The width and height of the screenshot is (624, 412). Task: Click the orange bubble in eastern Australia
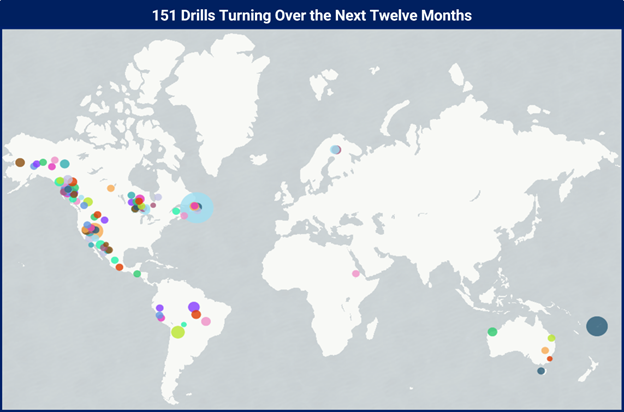pyautogui.click(x=545, y=350)
